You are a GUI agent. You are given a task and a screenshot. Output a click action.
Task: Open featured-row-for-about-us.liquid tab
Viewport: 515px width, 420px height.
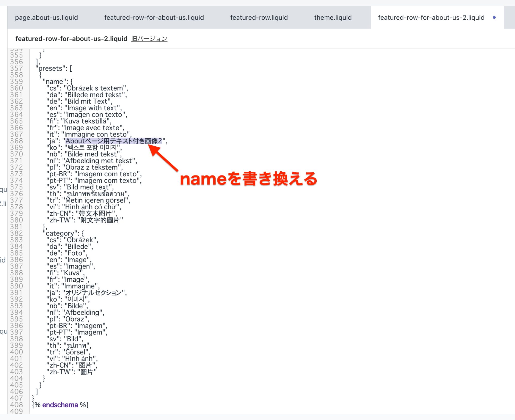(154, 18)
